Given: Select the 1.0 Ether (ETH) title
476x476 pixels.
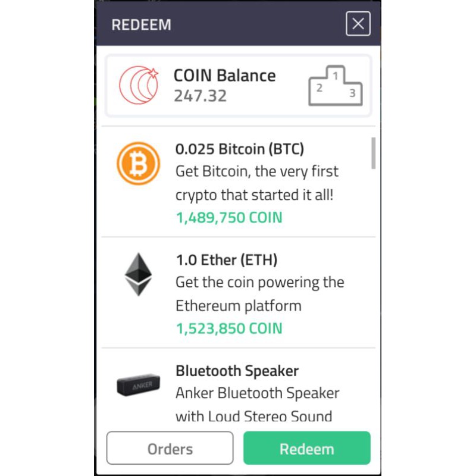Looking at the screenshot, I should coord(227,260).
